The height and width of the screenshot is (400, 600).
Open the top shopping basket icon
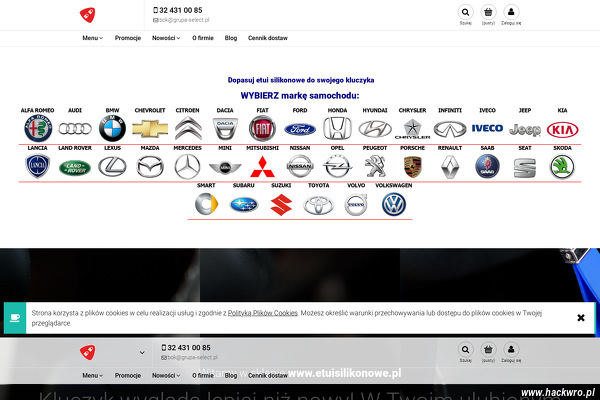coord(488,12)
